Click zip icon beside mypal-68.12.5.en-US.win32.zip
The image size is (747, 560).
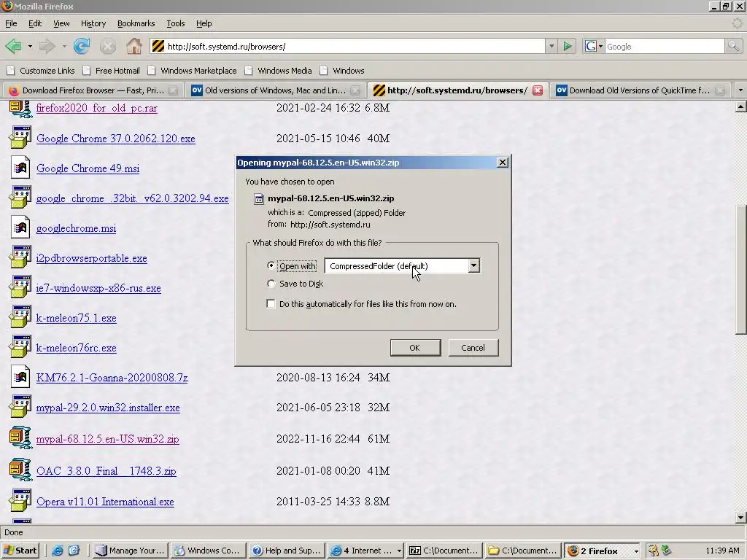20,438
